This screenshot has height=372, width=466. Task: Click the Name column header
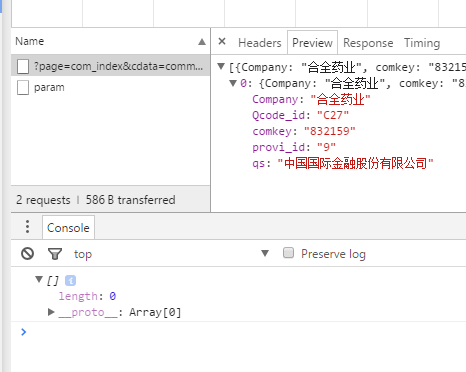pyautogui.click(x=30, y=41)
